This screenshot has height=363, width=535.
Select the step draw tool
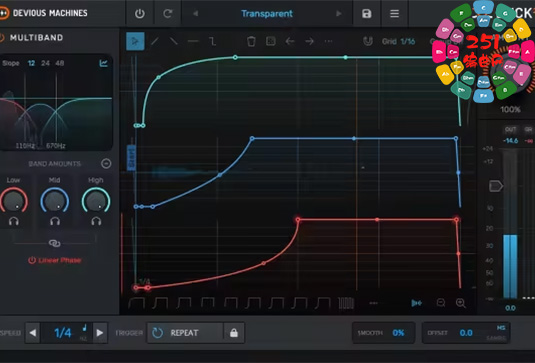tap(212, 41)
